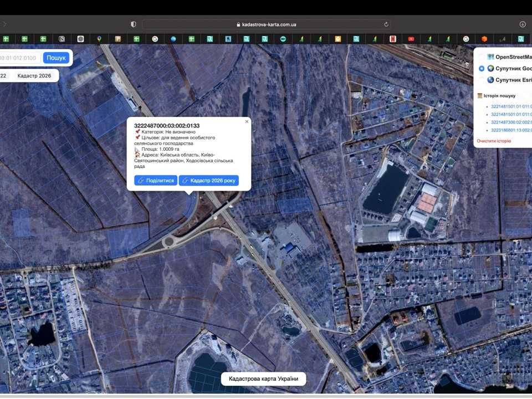This screenshot has height=399, width=532.
Task: Click the pin icon beside Цільове
Action: point(137,137)
